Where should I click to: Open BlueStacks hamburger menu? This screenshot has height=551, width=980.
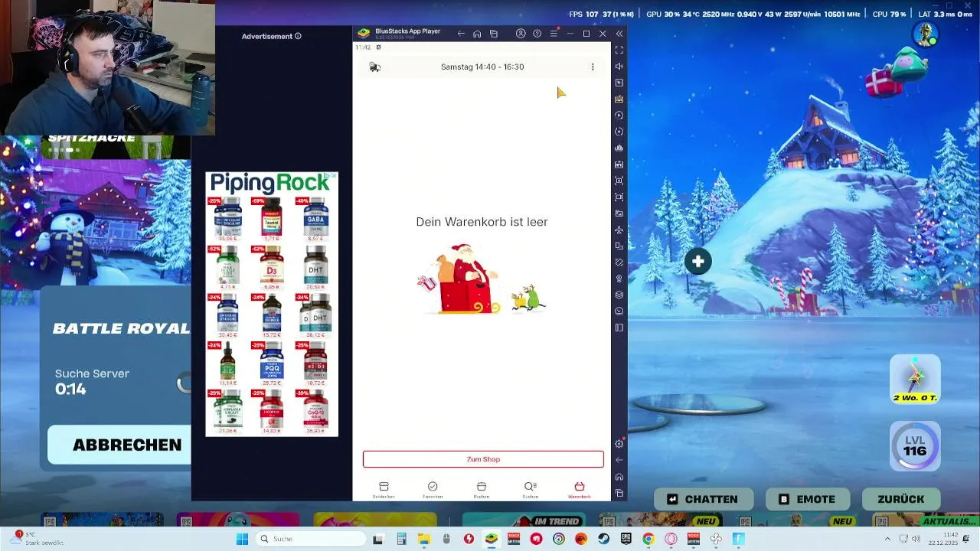[x=554, y=34]
